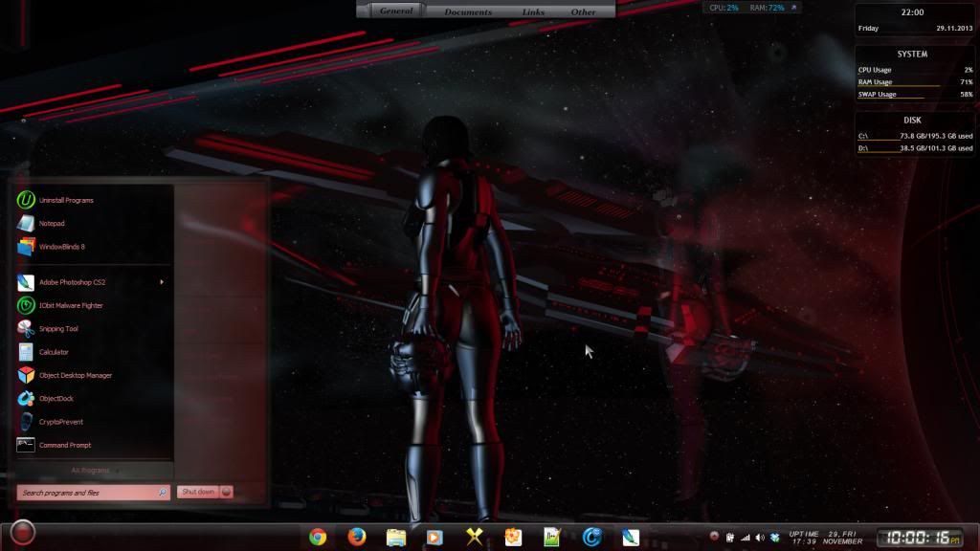Launch Object Desktop Manager
This screenshot has height=551, width=980.
coord(93,375)
